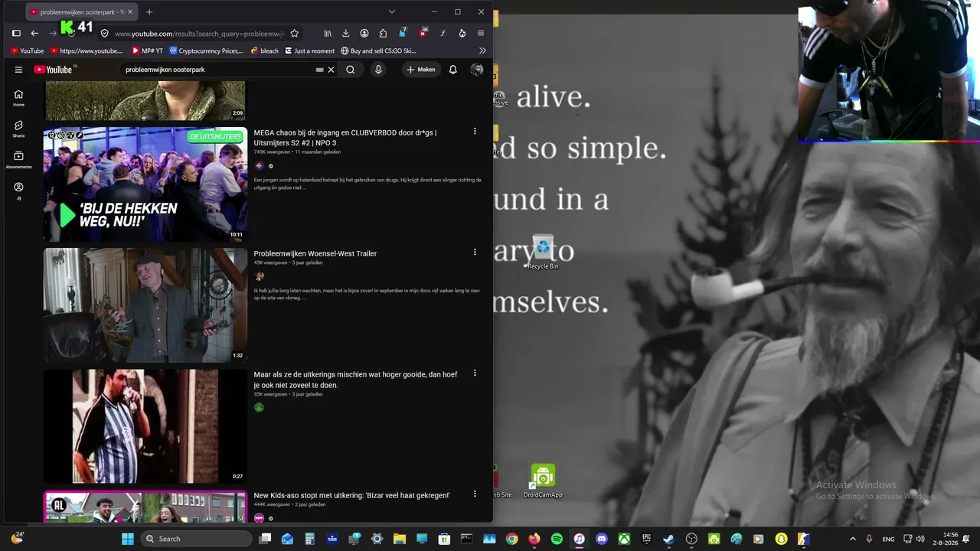Open the Probleemwijken Woensel-West Trailer title
Image resolution: width=980 pixels, height=551 pixels.
point(315,253)
